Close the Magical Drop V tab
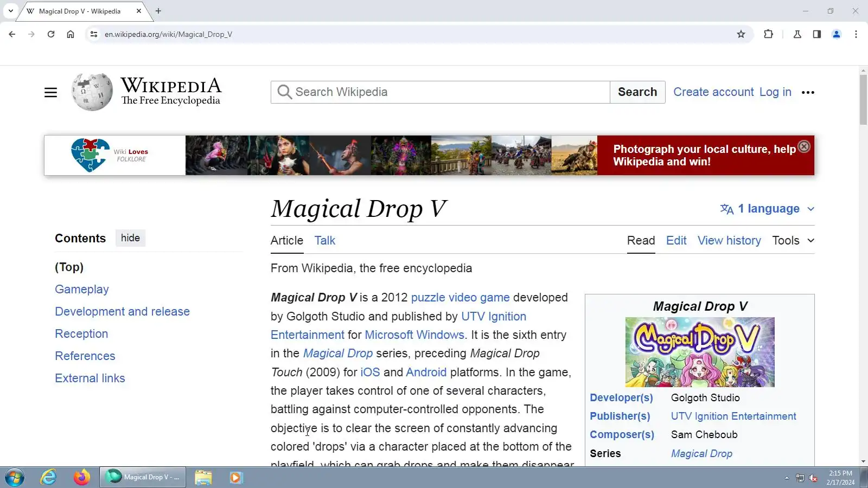 139,11
